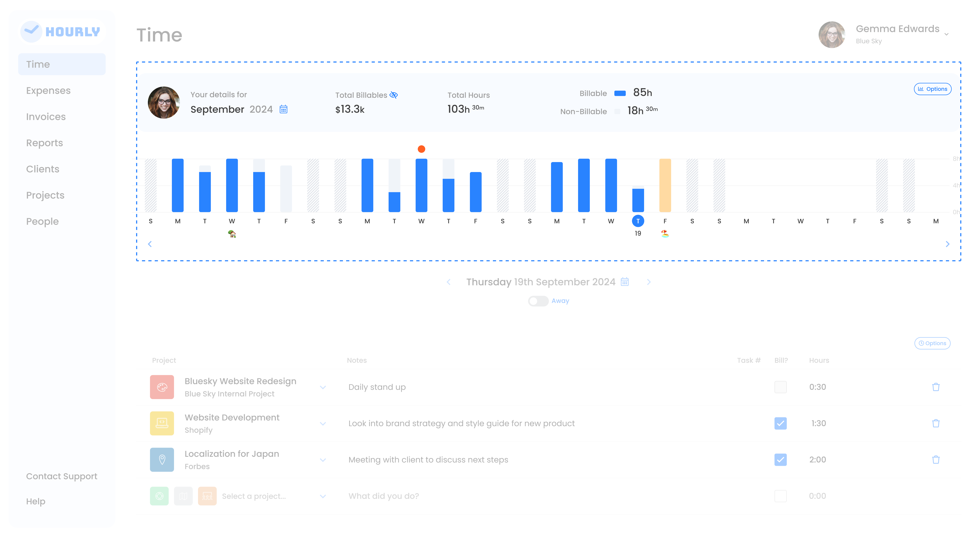Delete the Daily stand up entry

tap(936, 387)
